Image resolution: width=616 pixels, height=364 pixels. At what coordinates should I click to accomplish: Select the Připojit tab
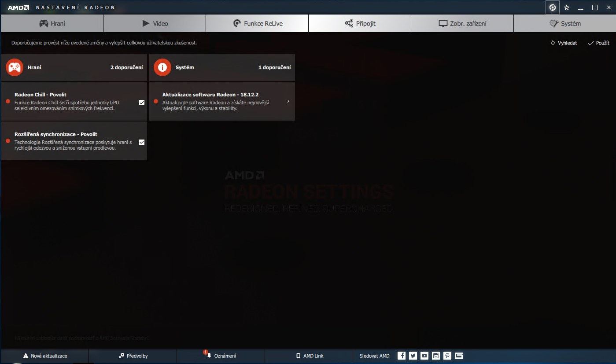[x=360, y=23]
